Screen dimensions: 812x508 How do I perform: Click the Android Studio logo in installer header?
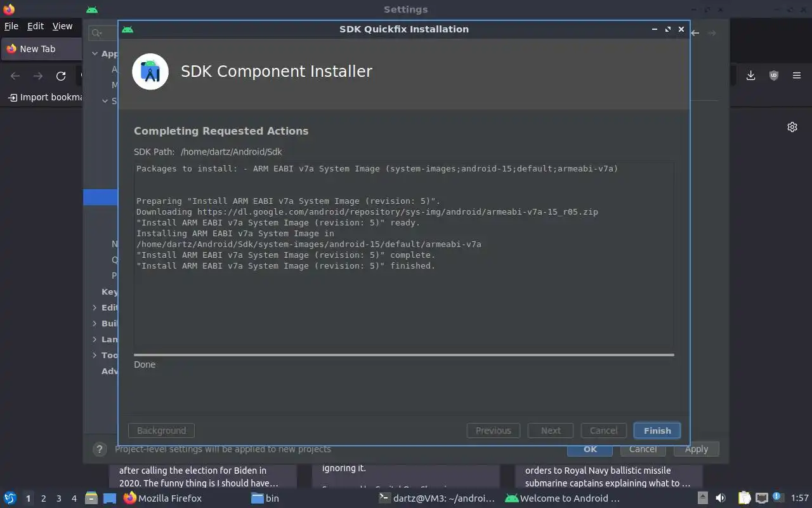click(x=150, y=71)
